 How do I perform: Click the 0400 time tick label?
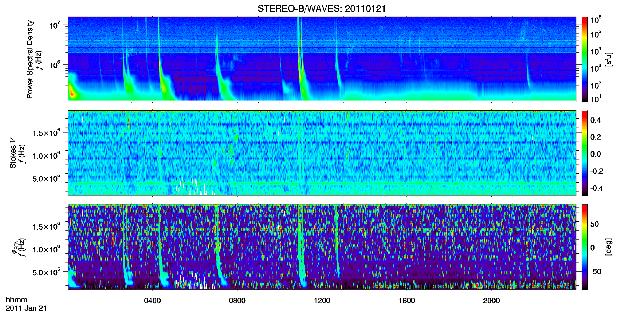click(x=152, y=301)
